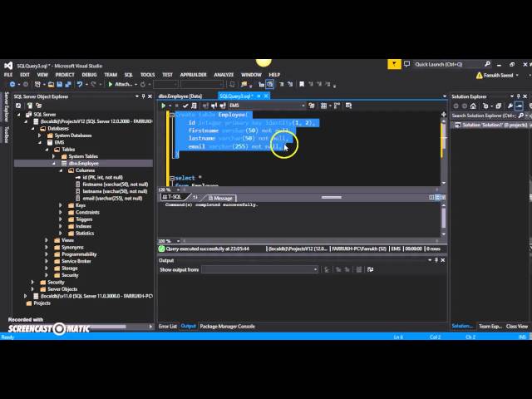The image size is (532, 399).
Task: Toggle Preview Selected Items in Solution Explorer
Action: [x=519, y=106]
